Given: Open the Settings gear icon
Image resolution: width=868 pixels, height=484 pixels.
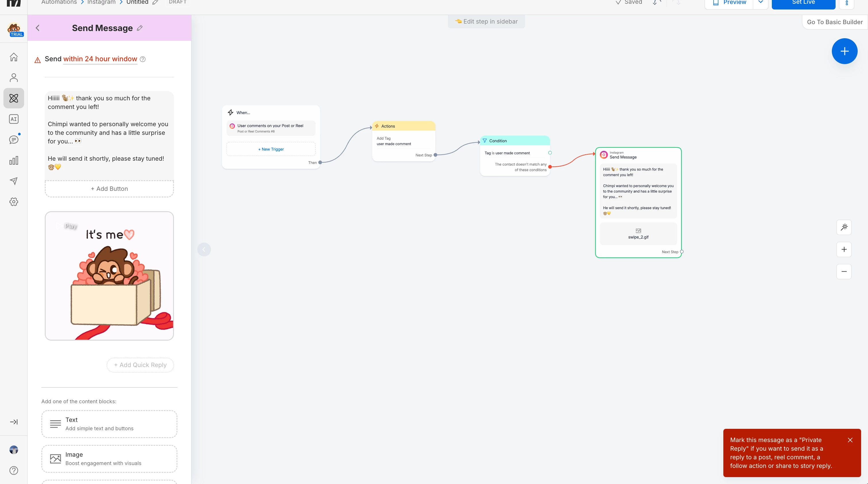Looking at the screenshot, I should tap(14, 202).
